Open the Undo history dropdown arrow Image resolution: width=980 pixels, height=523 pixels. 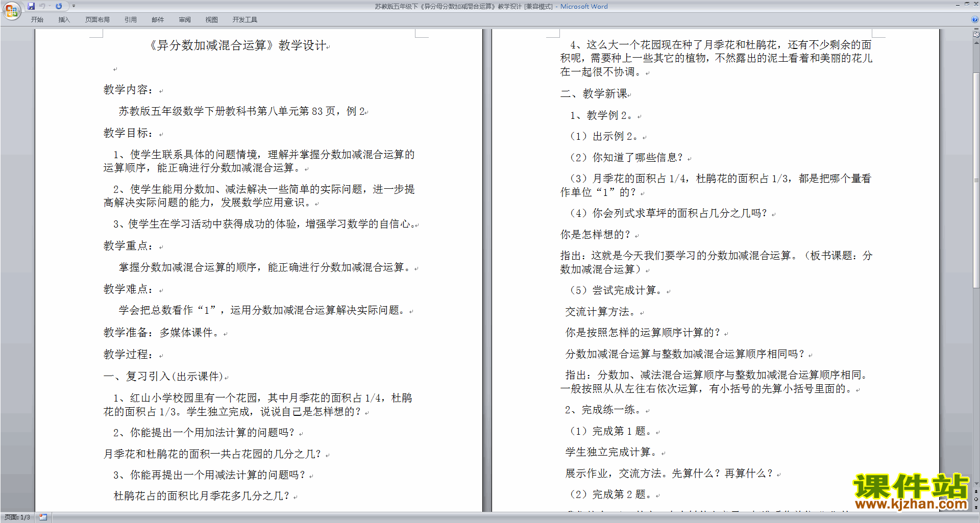(50, 6)
